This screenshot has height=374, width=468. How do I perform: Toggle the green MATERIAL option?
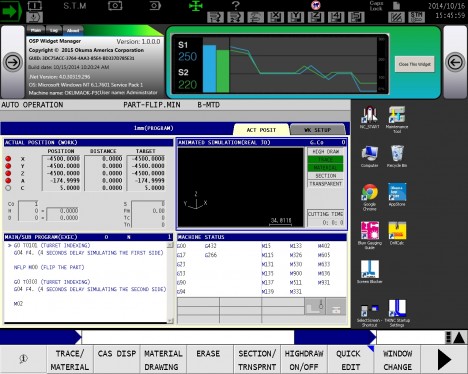tap(326, 168)
